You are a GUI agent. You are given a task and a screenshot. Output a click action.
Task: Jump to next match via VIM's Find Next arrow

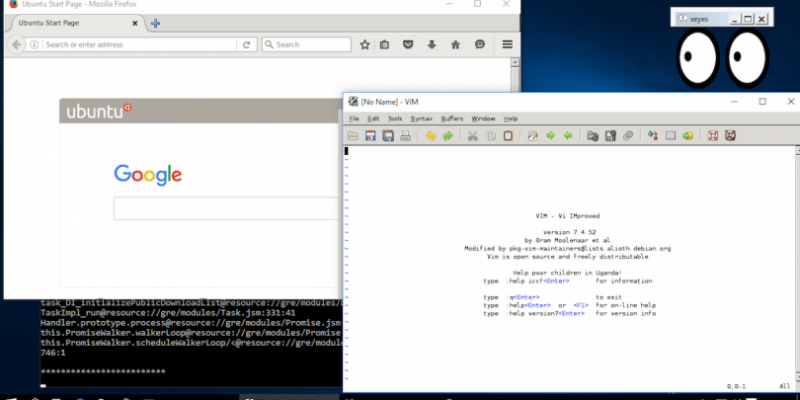(551, 136)
